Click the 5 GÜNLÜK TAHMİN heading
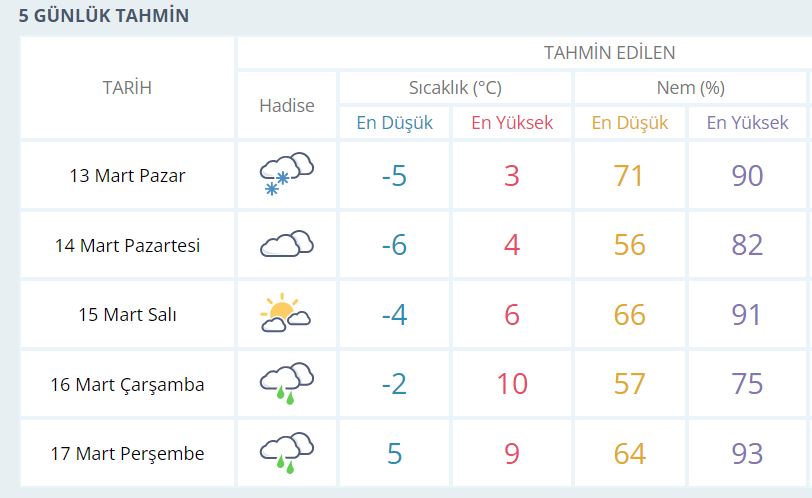This screenshot has height=498, width=812. pyautogui.click(x=104, y=16)
